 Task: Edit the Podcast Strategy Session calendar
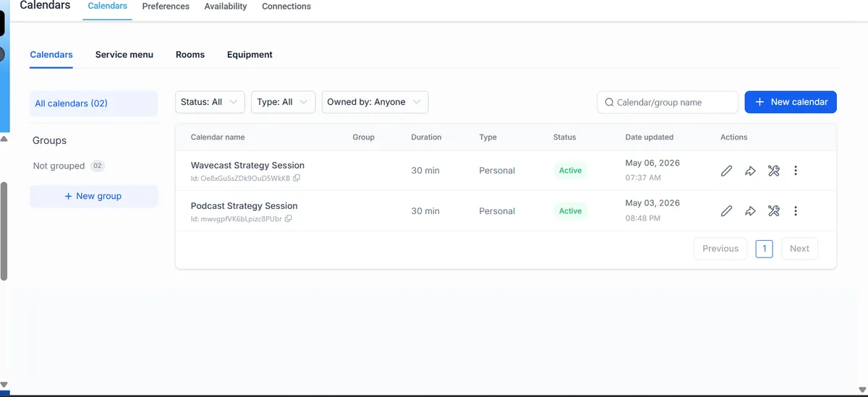[x=727, y=211]
